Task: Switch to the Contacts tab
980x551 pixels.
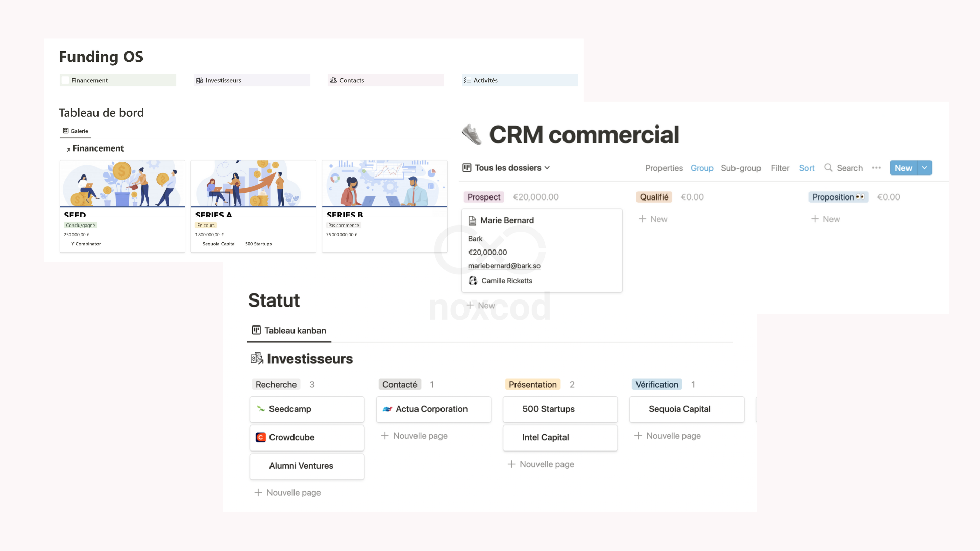Action: point(352,80)
